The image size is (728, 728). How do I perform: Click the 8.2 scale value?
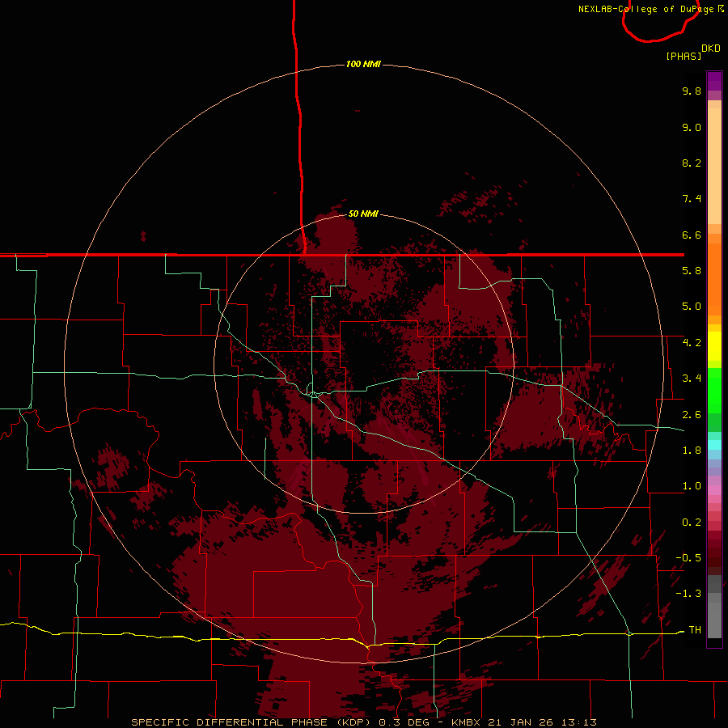692,163
